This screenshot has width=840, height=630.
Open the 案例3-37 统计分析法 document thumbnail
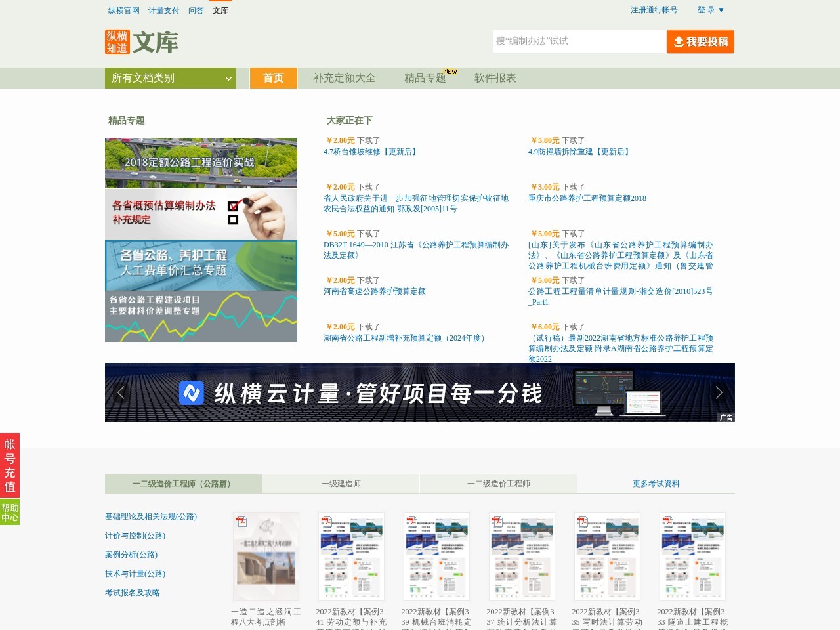(x=522, y=556)
